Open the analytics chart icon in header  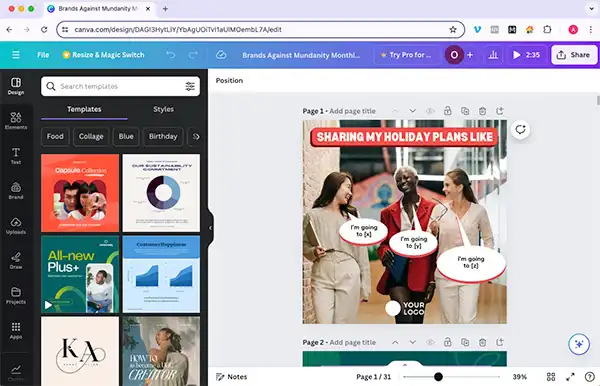pyautogui.click(x=493, y=55)
